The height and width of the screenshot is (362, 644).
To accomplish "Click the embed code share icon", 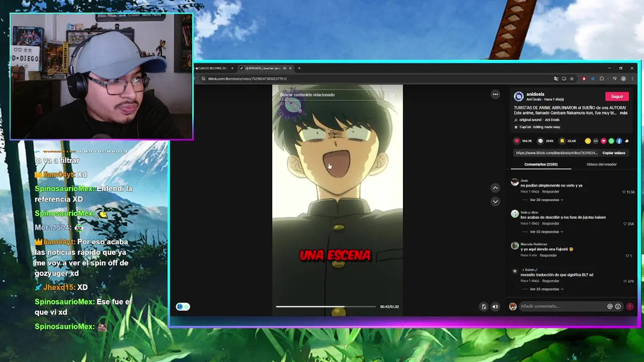I will click(x=596, y=141).
